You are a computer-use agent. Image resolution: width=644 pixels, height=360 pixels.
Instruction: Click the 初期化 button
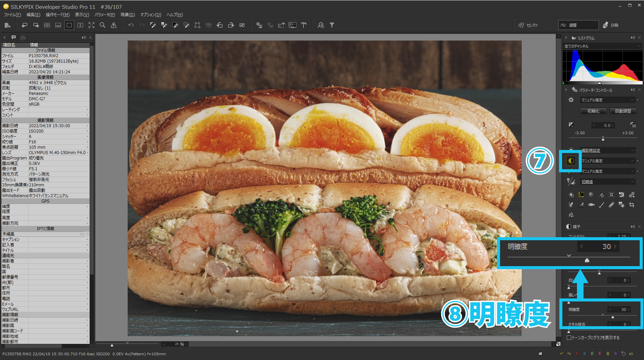click(x=593, y=111)
